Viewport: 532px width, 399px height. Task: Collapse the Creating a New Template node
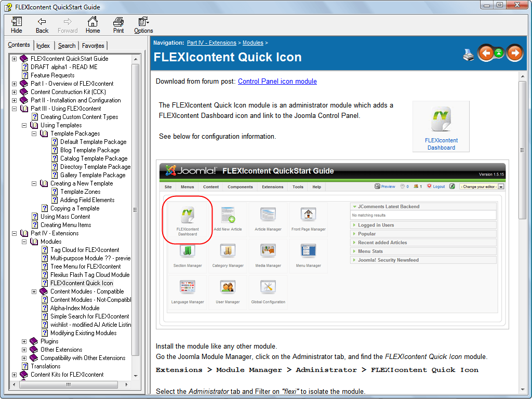click(34, 183)
